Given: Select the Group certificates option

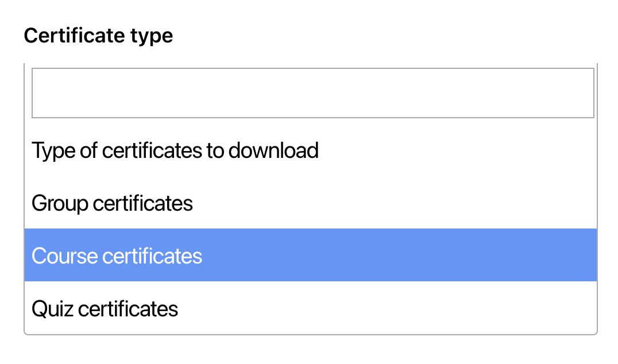Looking at the screenshot, I should 113,203.
